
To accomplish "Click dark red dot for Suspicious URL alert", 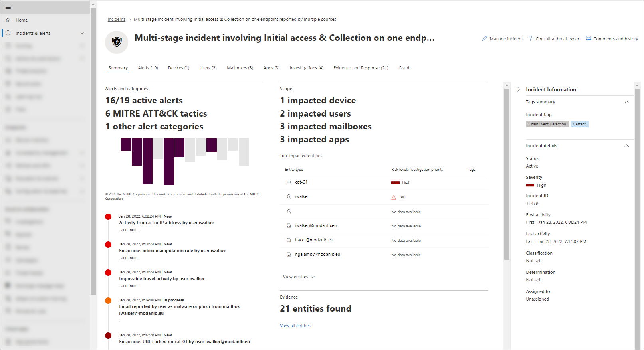I will (x=108, y=336).
